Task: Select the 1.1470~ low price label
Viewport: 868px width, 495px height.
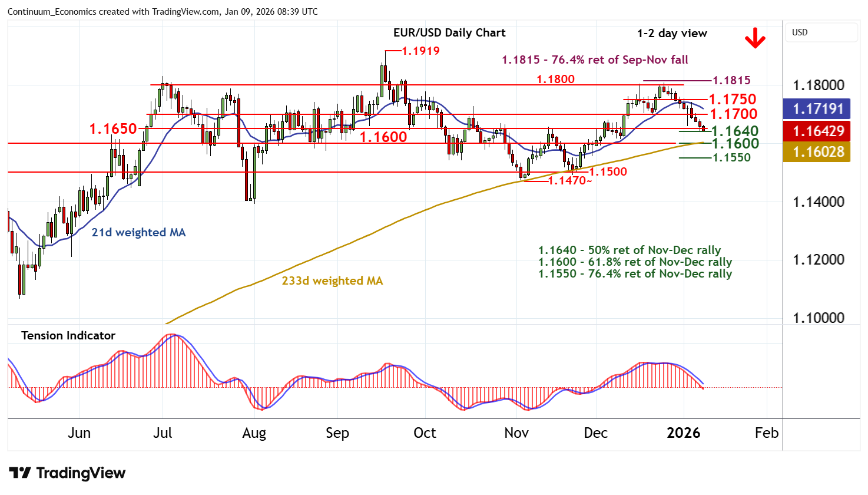Action: click(x=569, y=181)
